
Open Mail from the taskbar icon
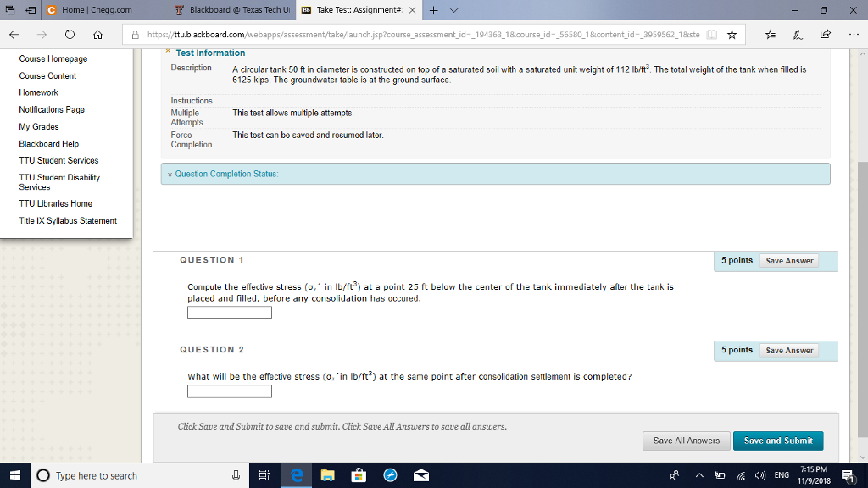coord(421,475)
